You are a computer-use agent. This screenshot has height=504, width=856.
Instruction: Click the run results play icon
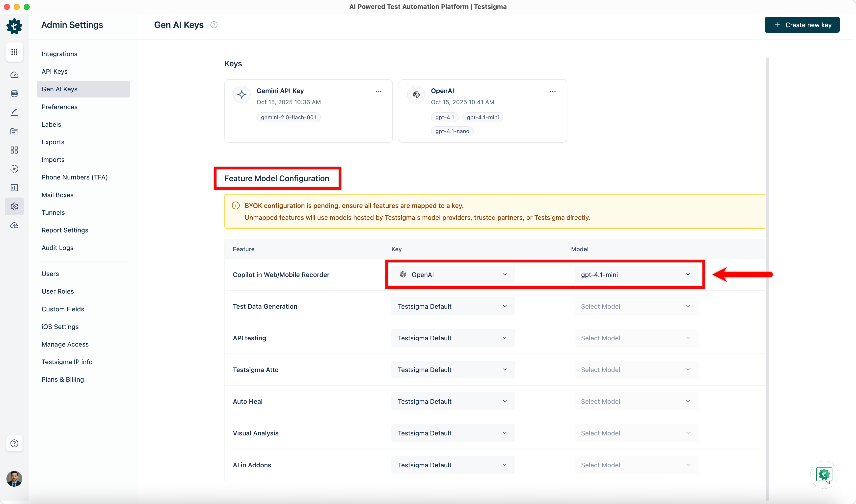pyautogui.click(x=14, y=169)
